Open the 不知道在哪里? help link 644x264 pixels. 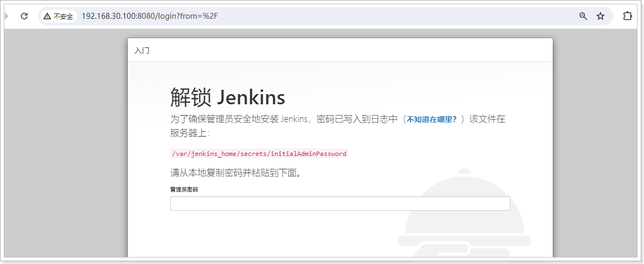click(x=431, y=119)
